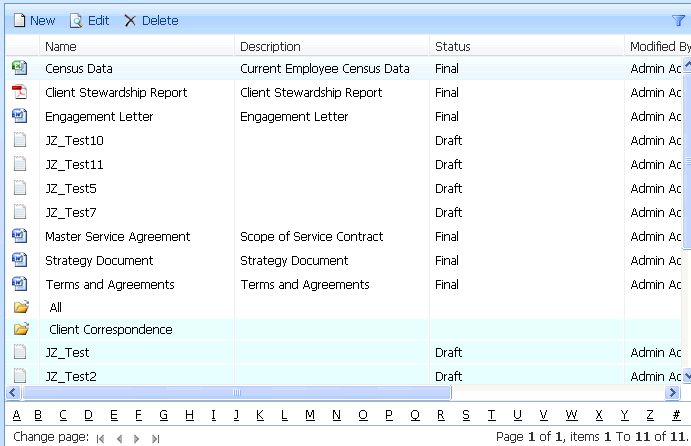Open the filter funnel icon
The image size is (691, 446).
pos(679,20)
